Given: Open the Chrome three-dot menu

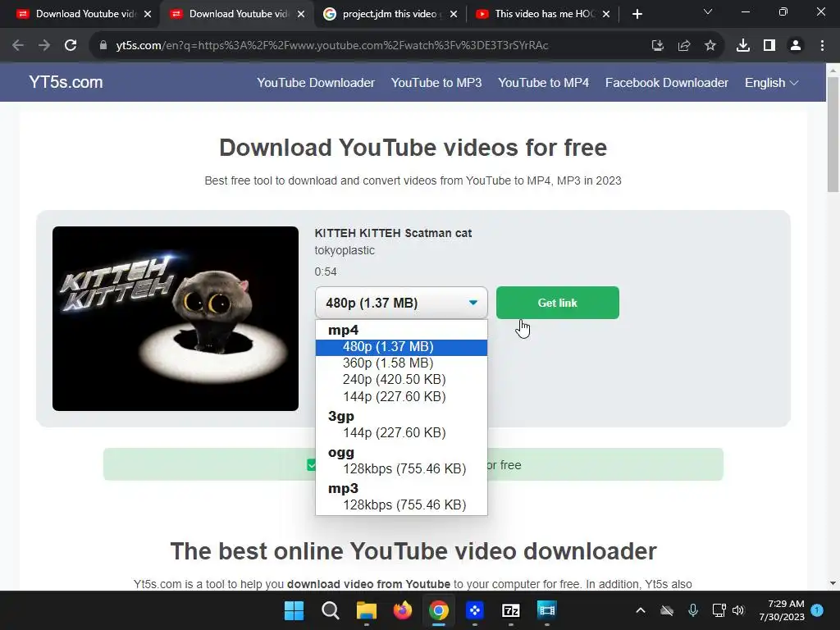Looking at the screenshot, I should [x=822, y=46].
